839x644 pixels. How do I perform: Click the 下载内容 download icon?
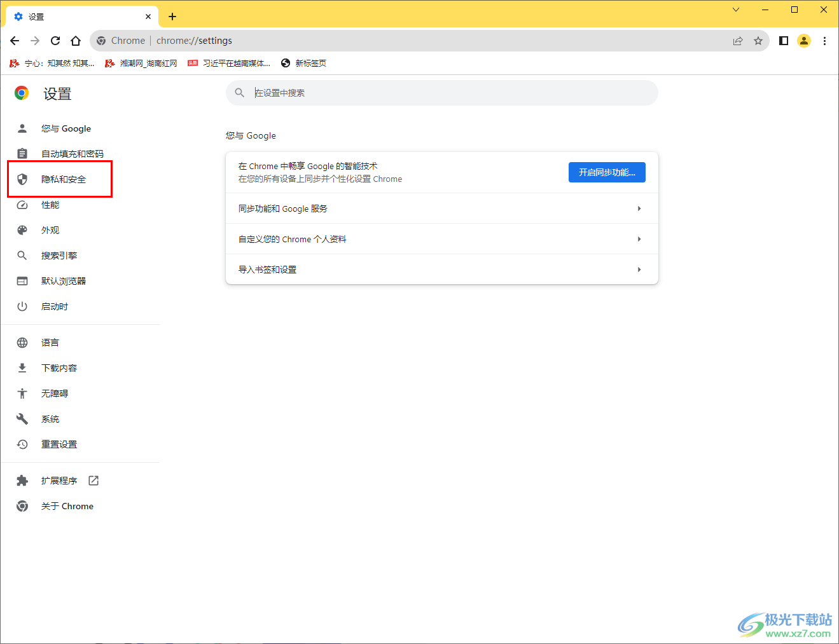click(x=22, y=368)
